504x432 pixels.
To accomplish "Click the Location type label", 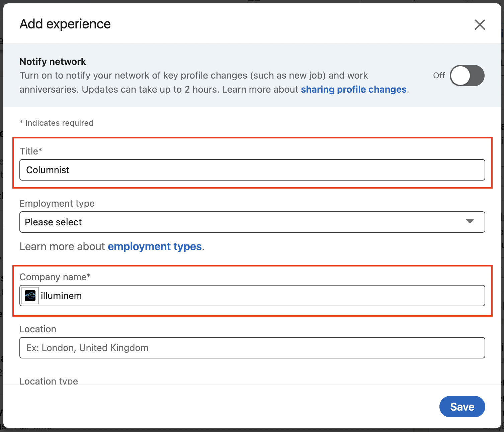I will [49, 381].
